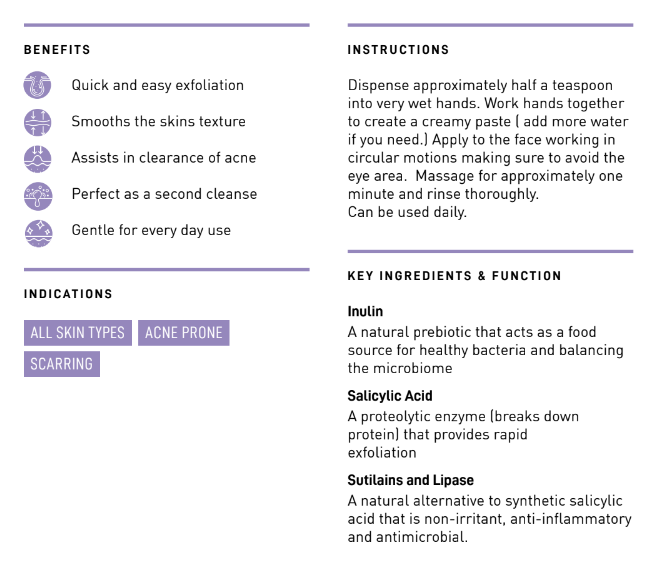
Task: Click the INSTRUCTIONS section heading
Action: click(x=398, y=50)
